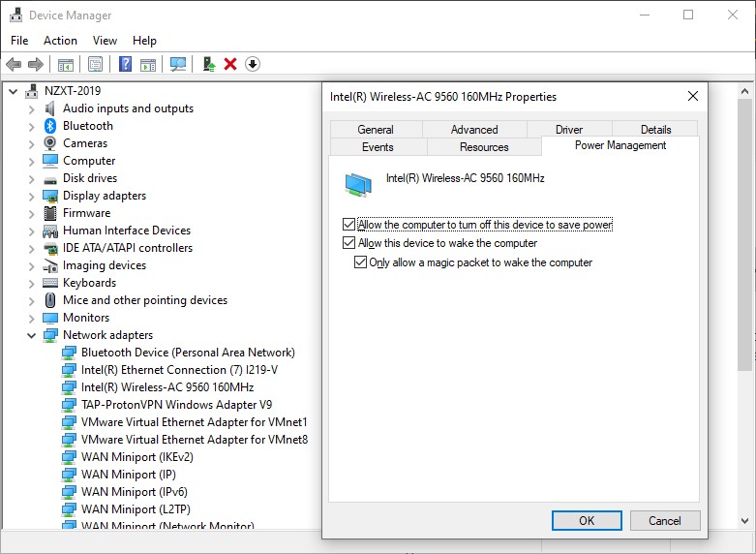Click Cancel in the Properties dialog
This screenshot has width=756, height=554.
click(x=664, y=521)
